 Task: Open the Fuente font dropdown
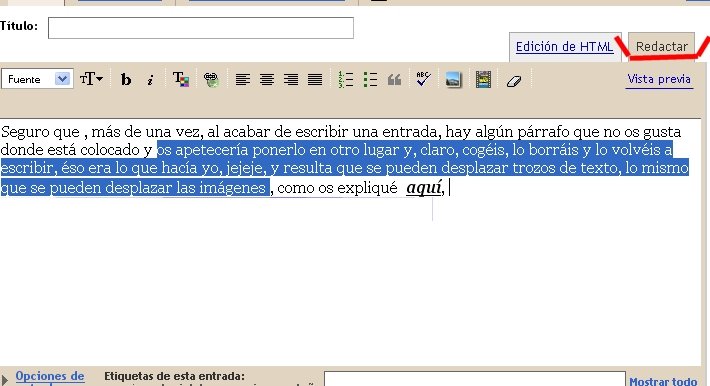[37, 79]
